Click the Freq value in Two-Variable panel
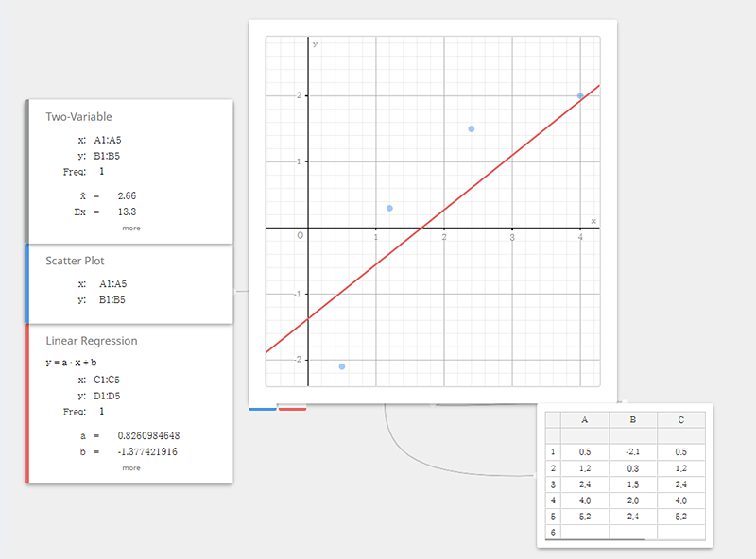756x559 pixels. [x=102, y=172]
